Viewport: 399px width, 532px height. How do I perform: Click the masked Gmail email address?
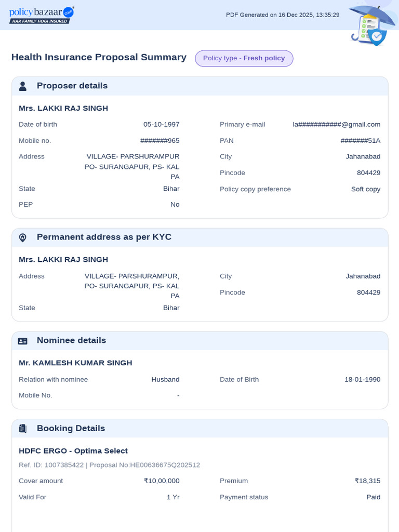[337, 124]
